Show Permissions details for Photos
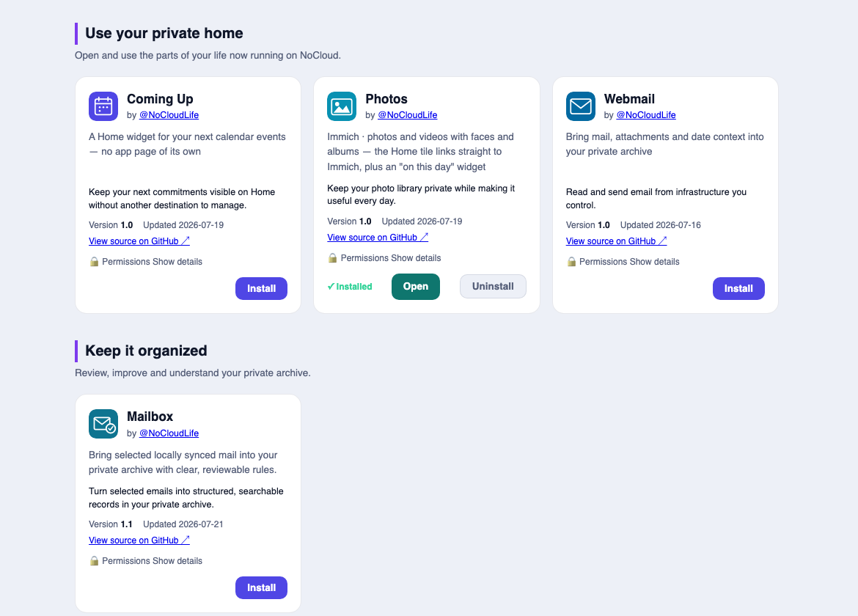 416,257
